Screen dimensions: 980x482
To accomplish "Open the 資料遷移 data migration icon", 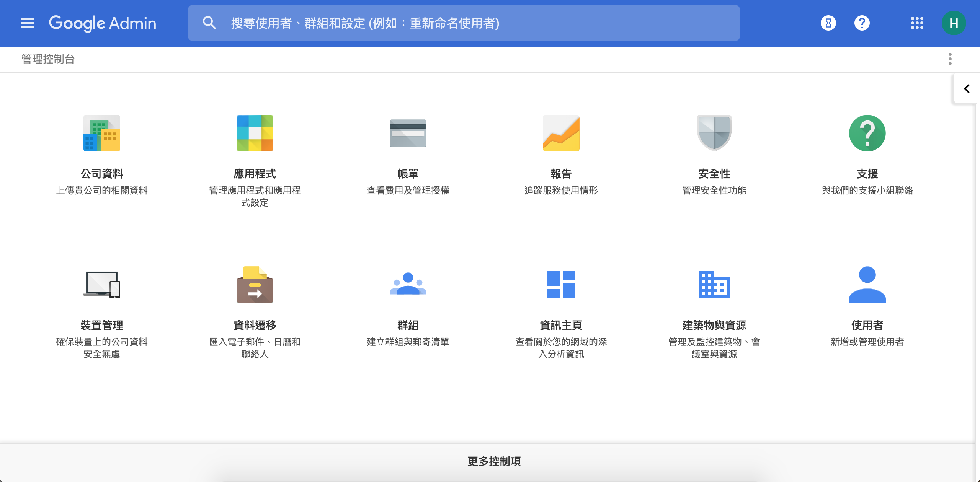I will pos(255,285).
